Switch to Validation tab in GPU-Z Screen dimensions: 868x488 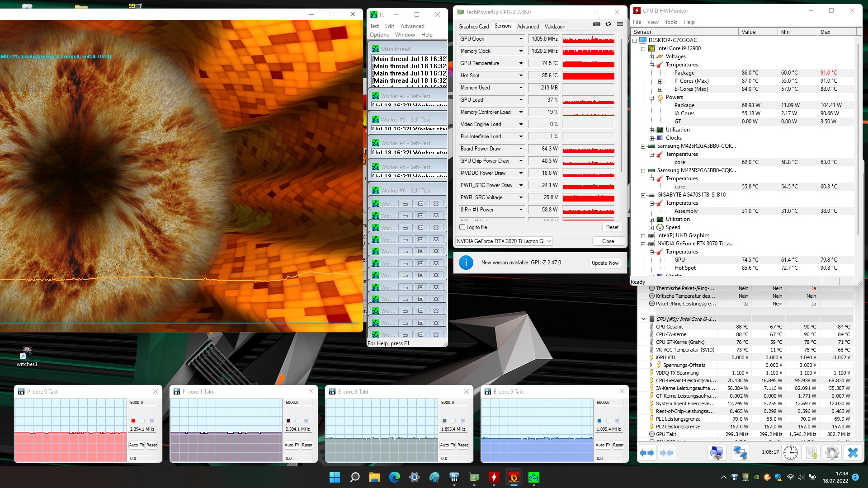555,27
